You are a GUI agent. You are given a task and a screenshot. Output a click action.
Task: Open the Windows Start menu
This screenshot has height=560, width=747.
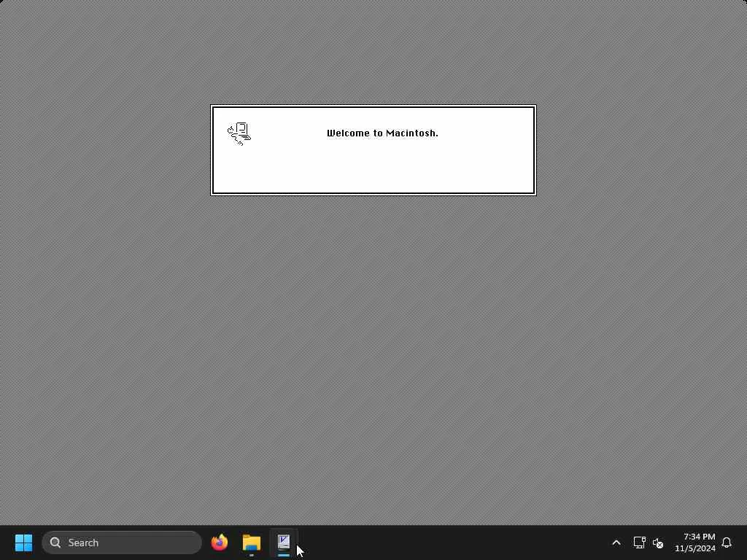(23, 542)
